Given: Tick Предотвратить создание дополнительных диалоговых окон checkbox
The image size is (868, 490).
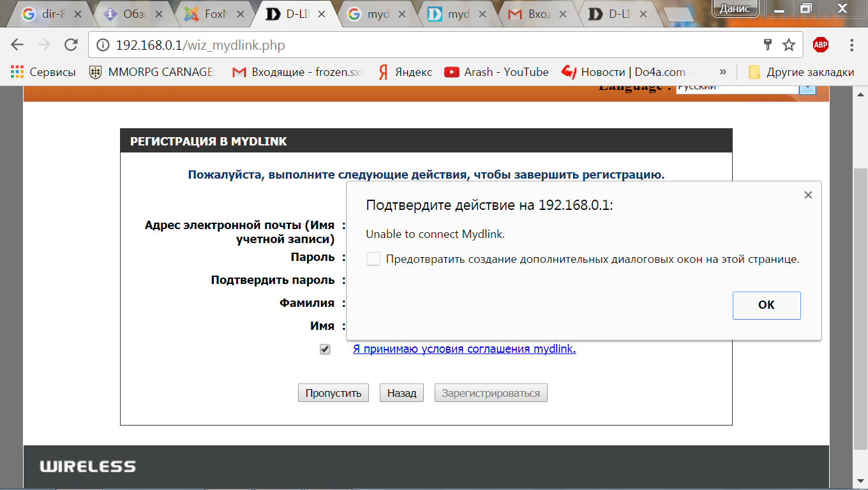Looking at the screenshot, I should pyautogui.click(x=373, y=259).
